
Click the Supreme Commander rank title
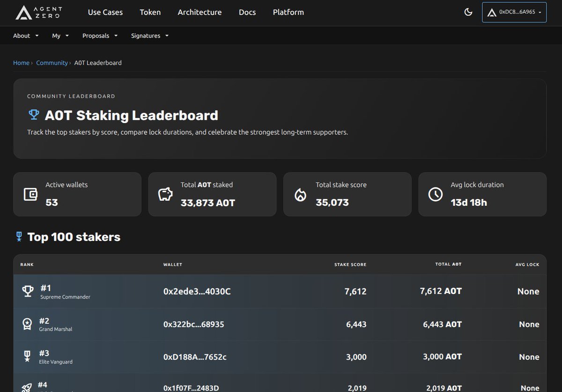(66, 297)
